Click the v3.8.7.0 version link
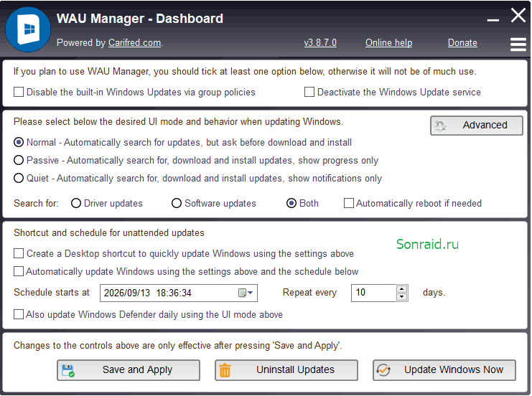 (x=320, y=43)
